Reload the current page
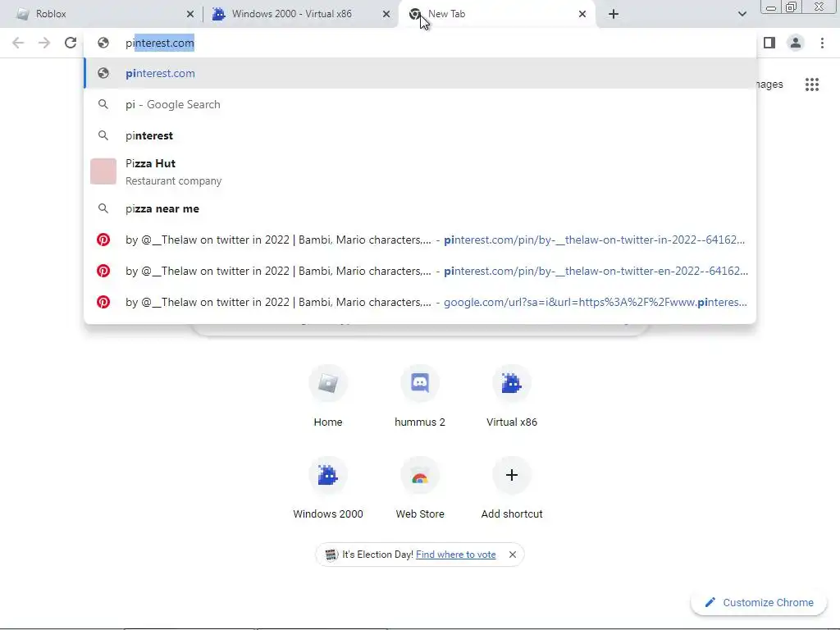Screen dimensions: 840x630 pos(71,43)
